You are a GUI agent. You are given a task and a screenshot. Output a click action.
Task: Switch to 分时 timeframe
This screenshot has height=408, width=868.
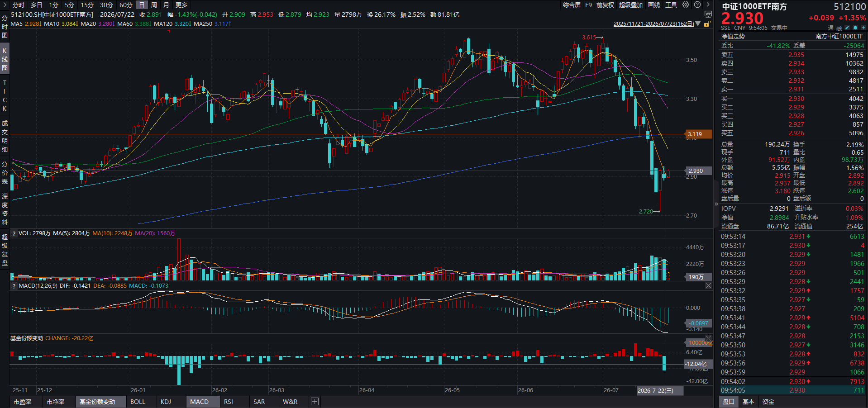pos(19,5)
